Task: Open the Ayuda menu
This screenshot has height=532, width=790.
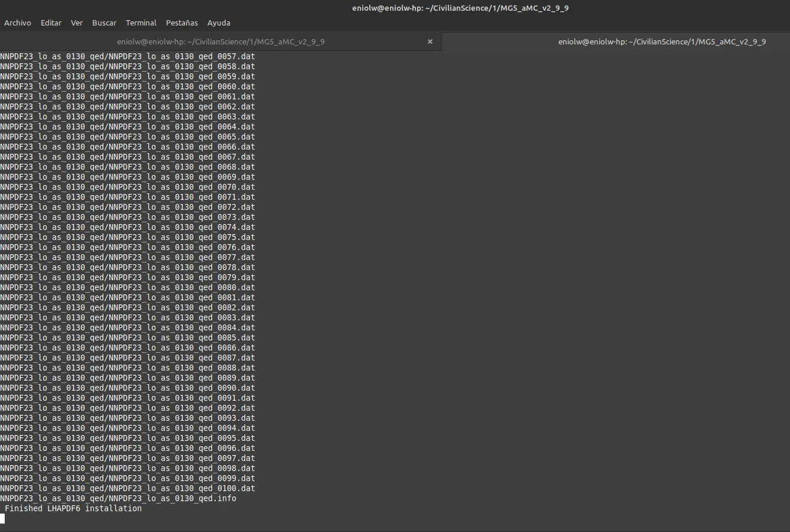Action: (218, 23)
